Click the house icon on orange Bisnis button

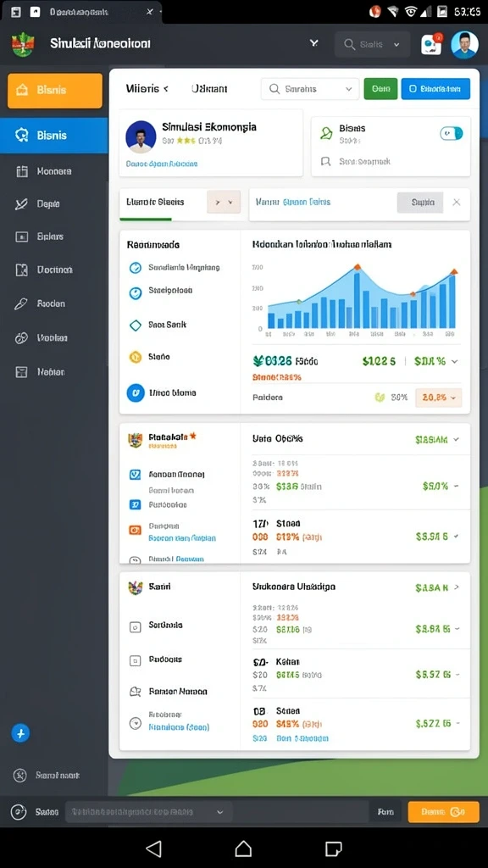click(x=22, y=90)
